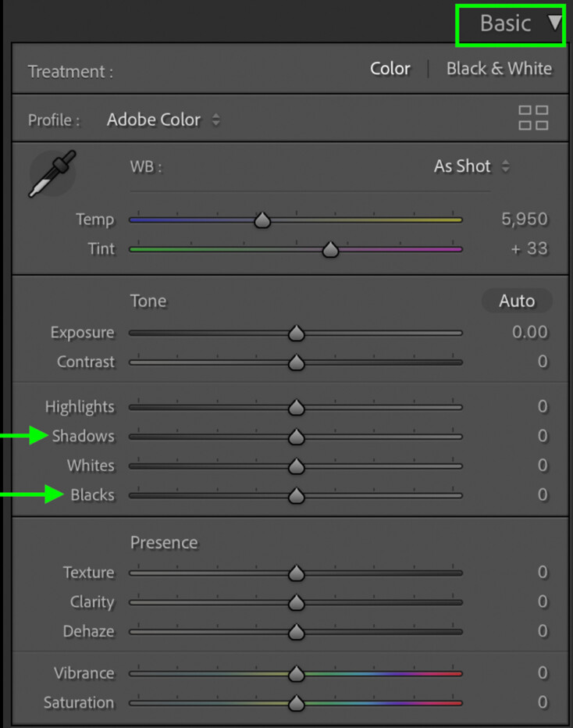Screen dimensions: 573x728
Task: Select the Exposure slider knob
Action: (297, 332)
